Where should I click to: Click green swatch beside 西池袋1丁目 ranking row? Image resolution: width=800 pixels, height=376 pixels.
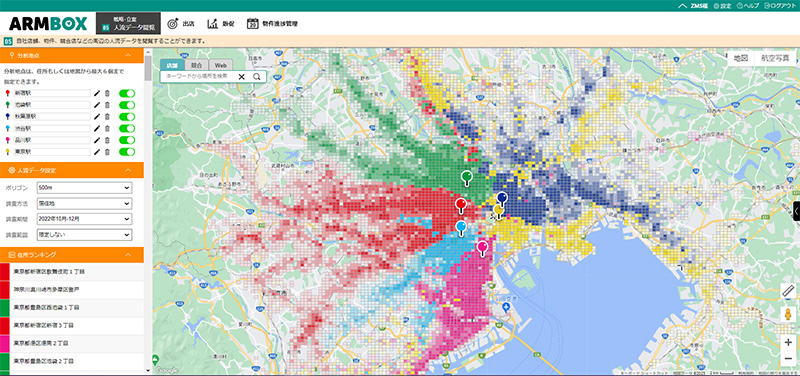pos(5,308)
